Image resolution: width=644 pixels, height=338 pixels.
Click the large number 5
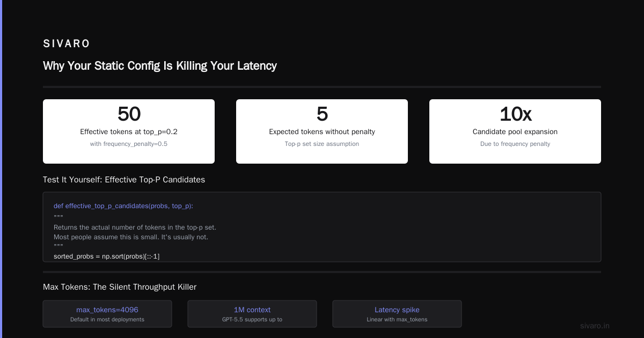[322, 114]
